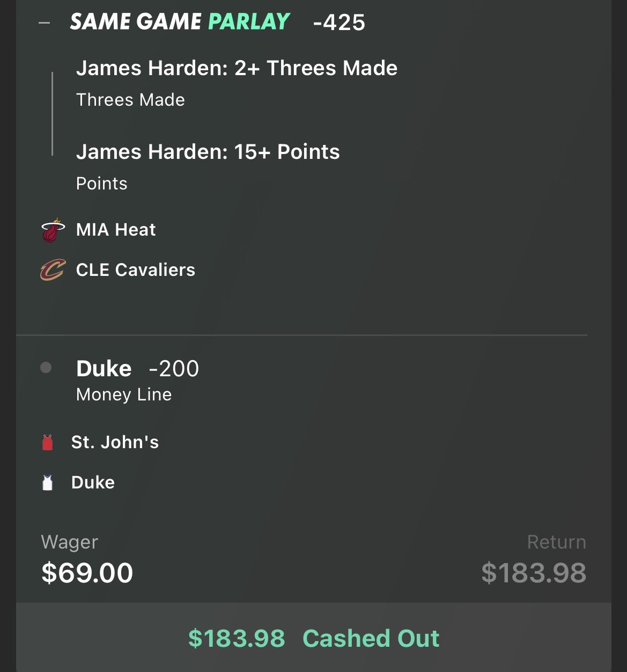
Task: Click the Duke -200 odds value
Action: [174, 369]
